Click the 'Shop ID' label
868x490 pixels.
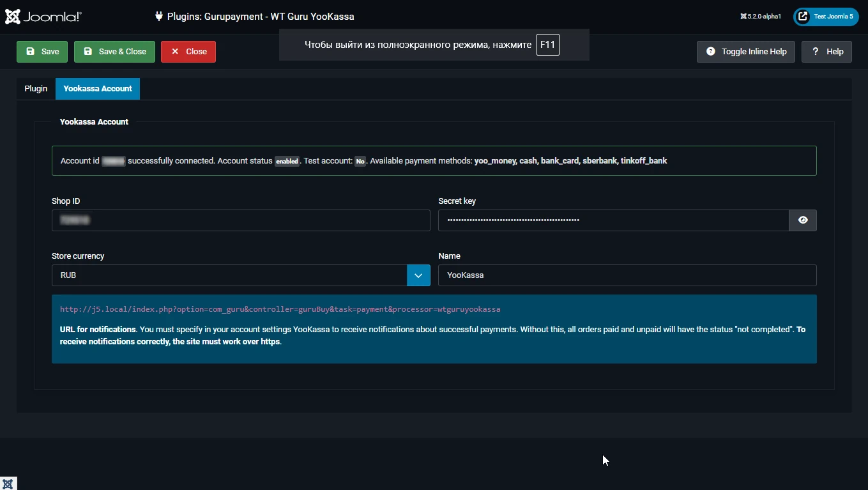[66, 201]
